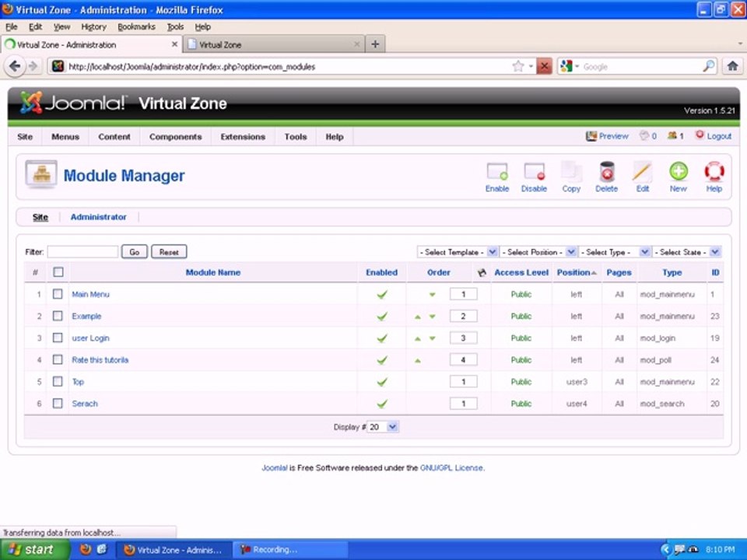The width and height of the screenshot is (747, 560).
Task: Click the browser Back arrow button
Action: tap(15, 66)
